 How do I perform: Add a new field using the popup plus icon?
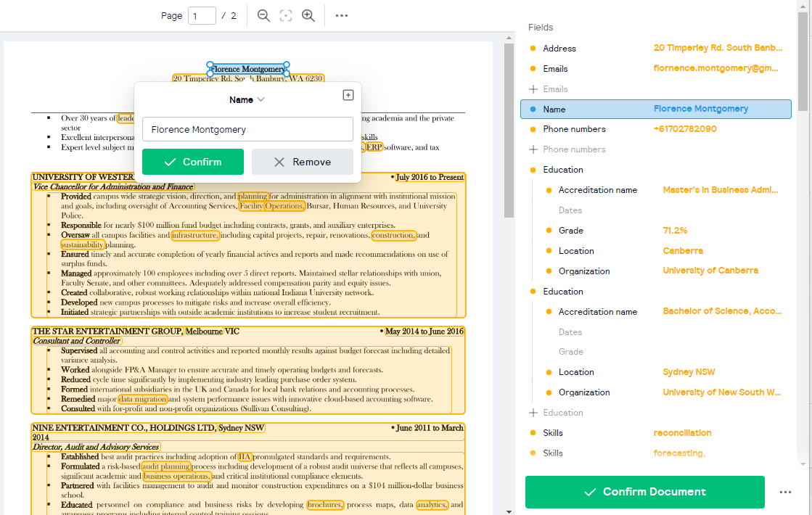pos(348,95)
